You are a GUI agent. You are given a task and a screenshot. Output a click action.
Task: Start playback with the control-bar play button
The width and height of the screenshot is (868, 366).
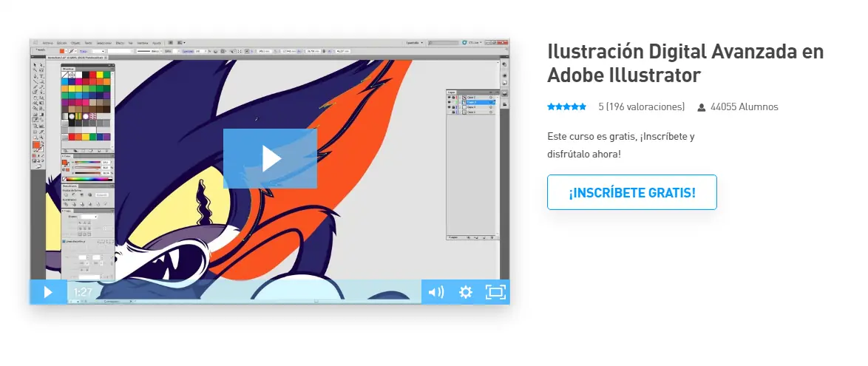48,292
